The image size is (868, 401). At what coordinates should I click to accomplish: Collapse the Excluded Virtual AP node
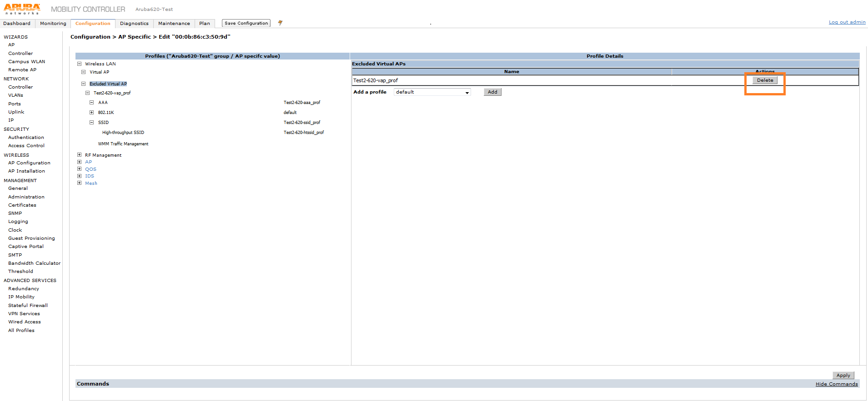point(83,84)
